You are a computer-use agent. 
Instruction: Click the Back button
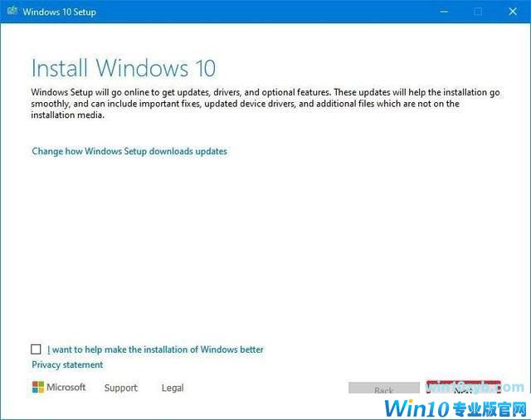coord(383,388)
